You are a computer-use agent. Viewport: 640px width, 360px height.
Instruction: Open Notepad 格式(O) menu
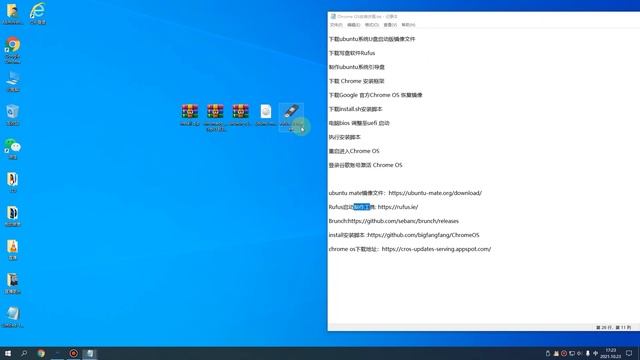click(372, 25)
